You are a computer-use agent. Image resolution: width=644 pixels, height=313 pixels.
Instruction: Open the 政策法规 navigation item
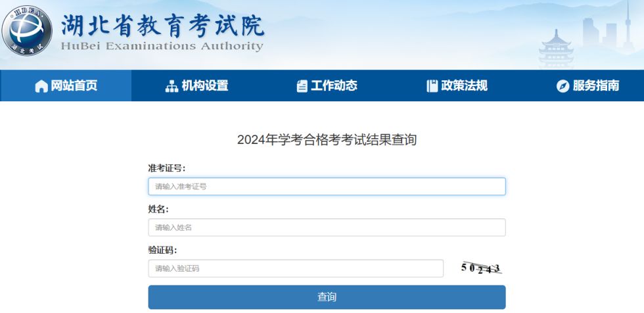457,85
